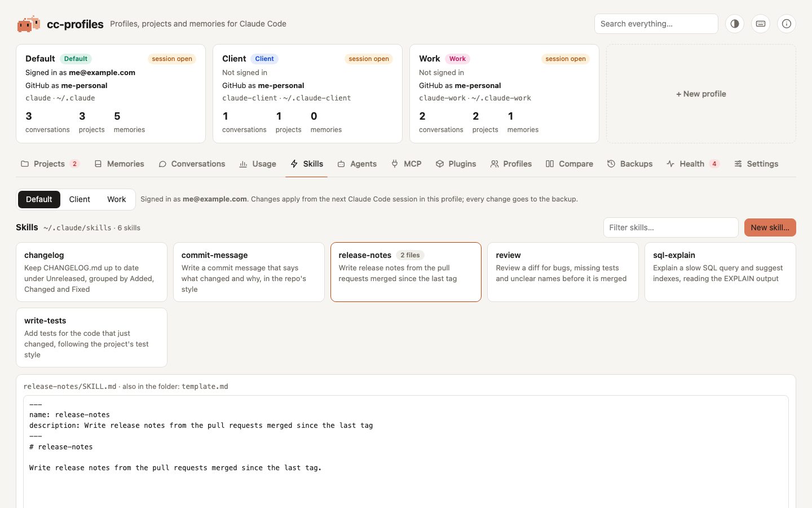This screenshot has width=812, height=508.
Task: Click the Settings sliders icon
Action: 738,164
